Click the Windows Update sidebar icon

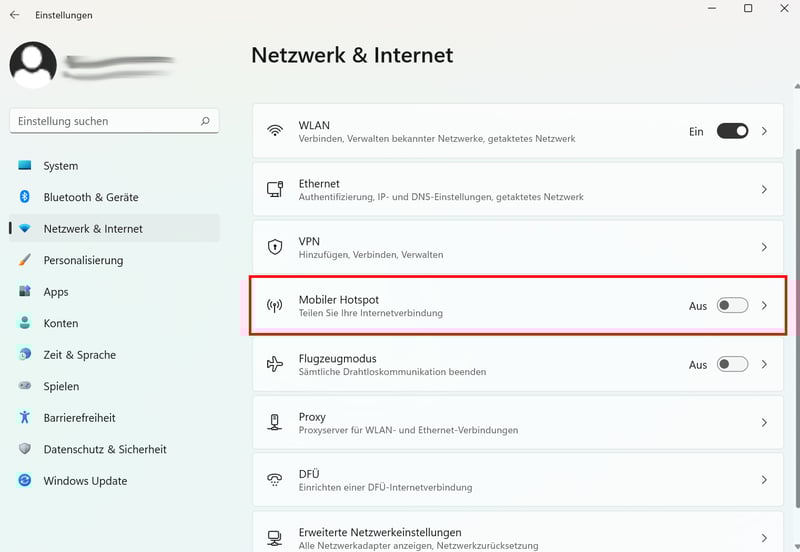25,481
